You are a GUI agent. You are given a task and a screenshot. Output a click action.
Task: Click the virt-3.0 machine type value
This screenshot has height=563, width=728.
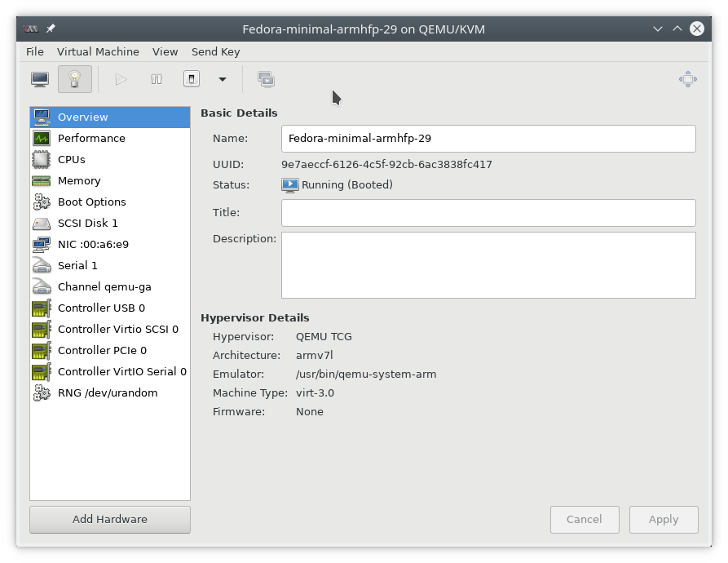315,393
